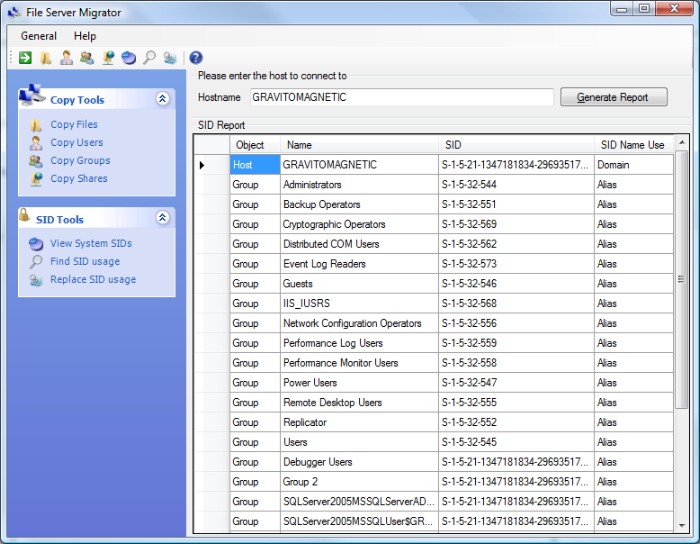Click the View System SIDs toolbar icon
Screen dimensions: 700x544
click(x=128, y=58)
